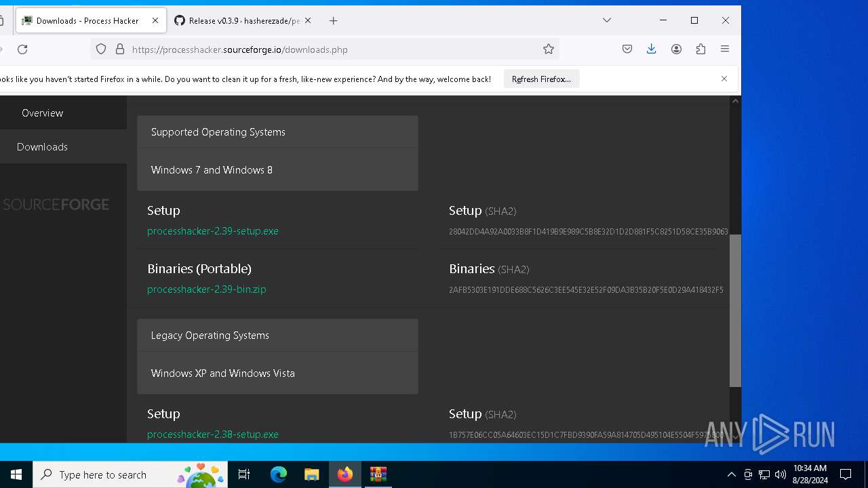Image resolution: width=868 pixels, height=488 pixels.
Task: Select the Firefox taskbar icon
Action: 345,474
